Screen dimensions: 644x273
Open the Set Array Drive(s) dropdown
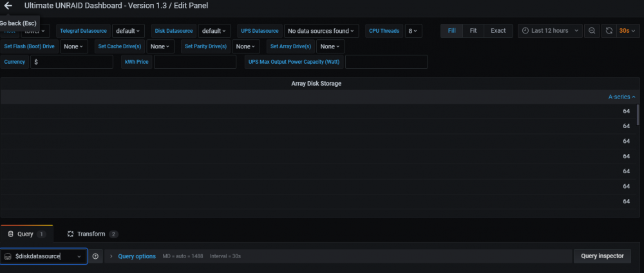pyautogui.click(x=330, y=46)
